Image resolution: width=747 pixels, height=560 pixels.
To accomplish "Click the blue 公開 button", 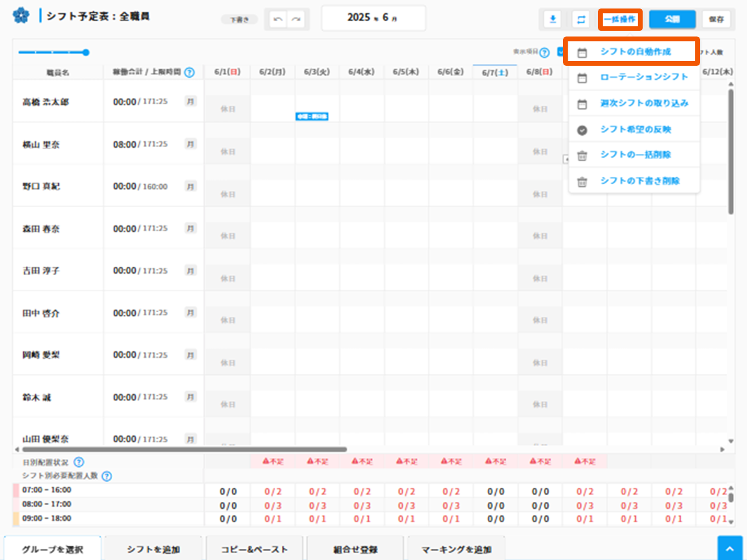I will [x=672, y=20].
